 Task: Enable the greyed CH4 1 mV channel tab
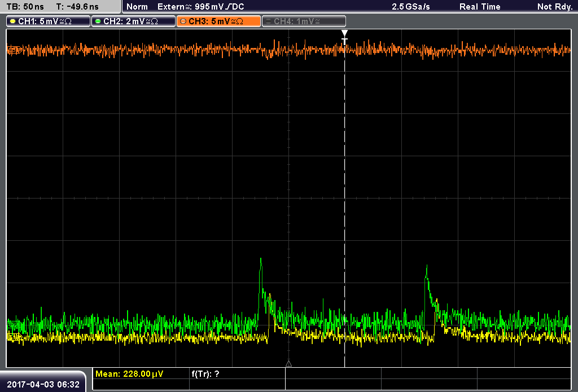click(x=304, y=21)
